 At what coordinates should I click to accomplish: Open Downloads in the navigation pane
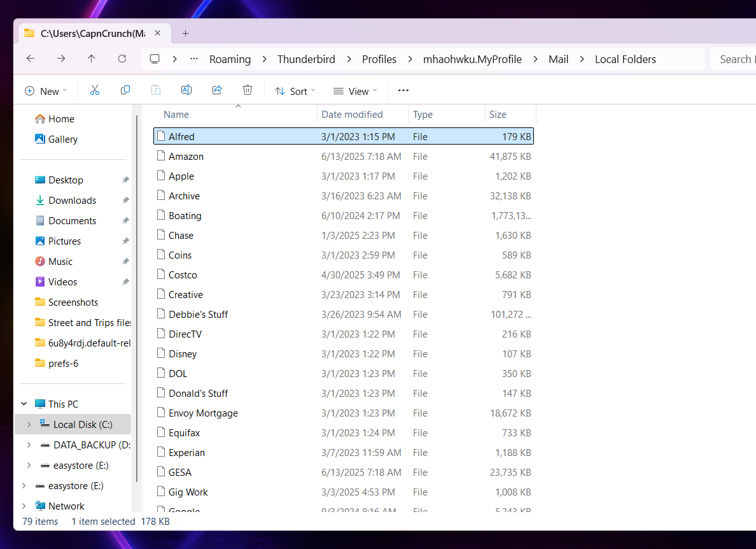[72, 201]
